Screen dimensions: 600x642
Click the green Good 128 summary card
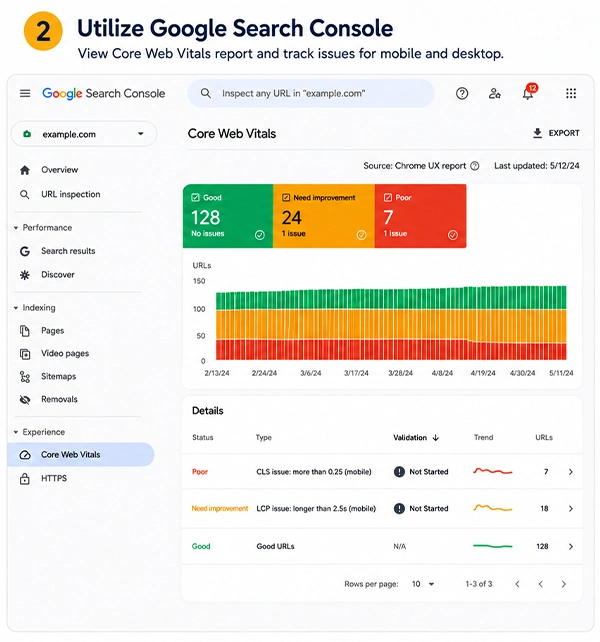(228, 216)
